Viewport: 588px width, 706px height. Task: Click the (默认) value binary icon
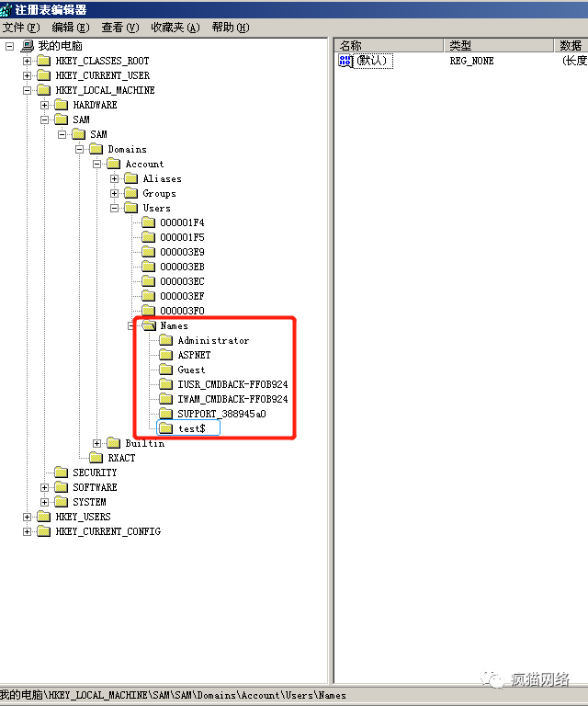click(x=345, y=61)
